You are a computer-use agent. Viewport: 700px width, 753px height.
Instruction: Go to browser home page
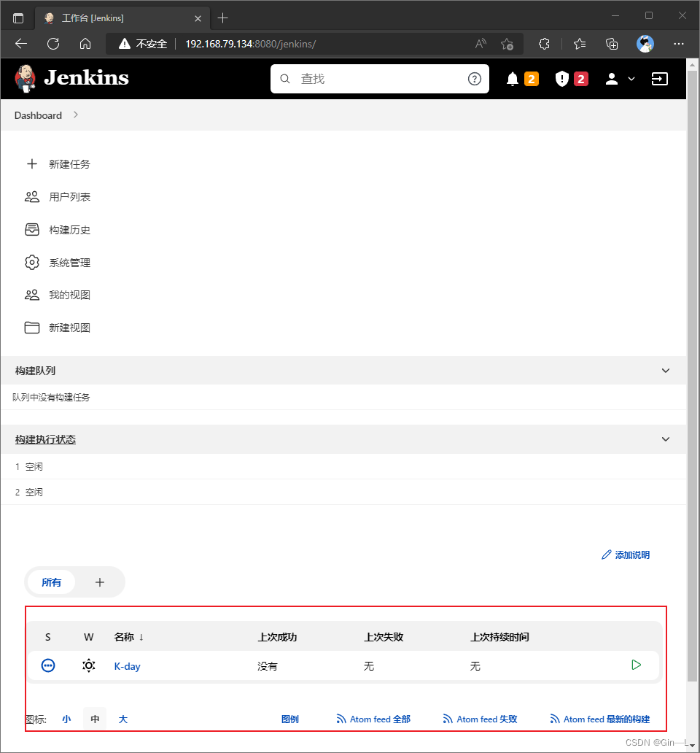point(85,44)
